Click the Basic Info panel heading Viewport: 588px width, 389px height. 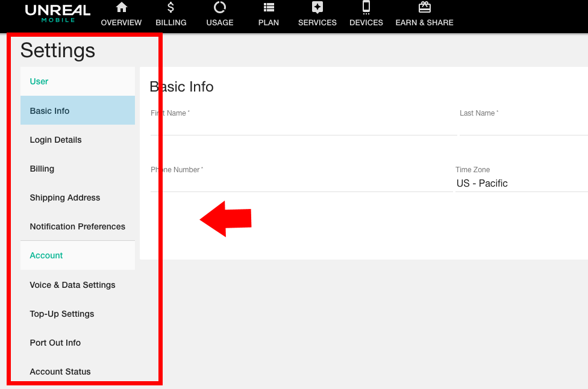click(181, 87)
